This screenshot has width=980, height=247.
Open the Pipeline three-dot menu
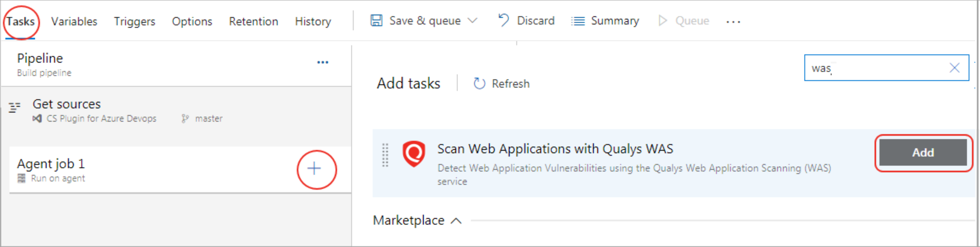pos(323,62)
